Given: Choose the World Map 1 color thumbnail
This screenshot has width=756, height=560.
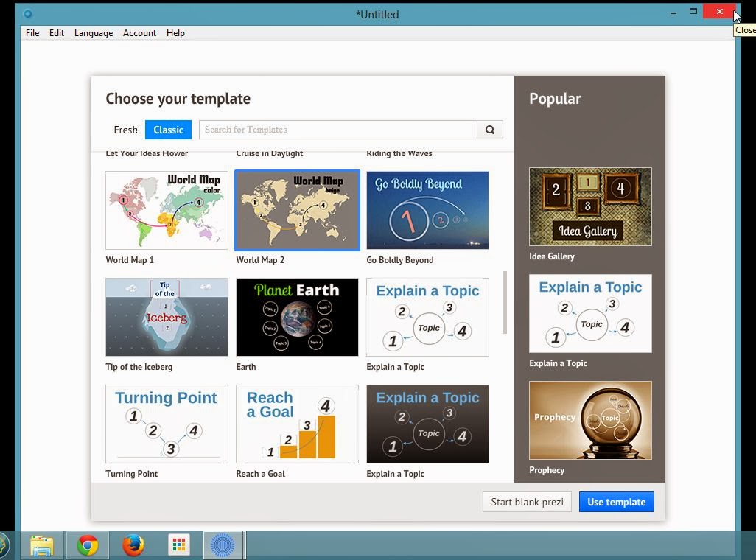Looking at the screenshot, I should click(167, 210).
